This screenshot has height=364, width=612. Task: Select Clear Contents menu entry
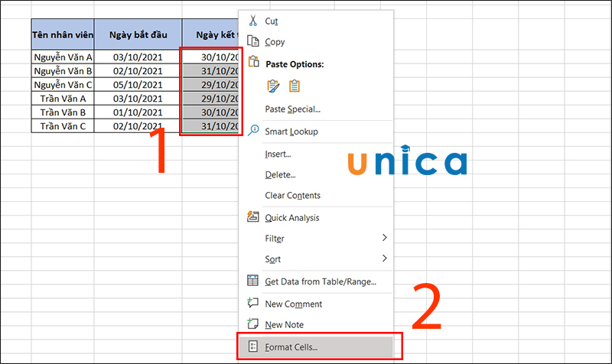coord(292,196)
